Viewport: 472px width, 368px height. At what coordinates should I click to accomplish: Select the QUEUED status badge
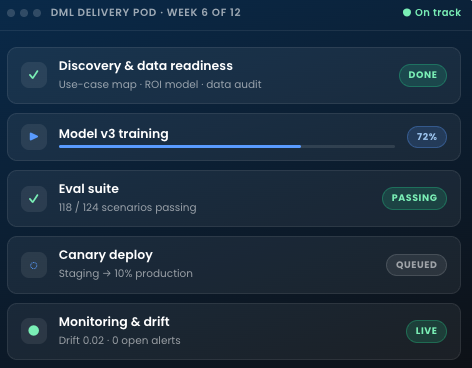point(416,265)
